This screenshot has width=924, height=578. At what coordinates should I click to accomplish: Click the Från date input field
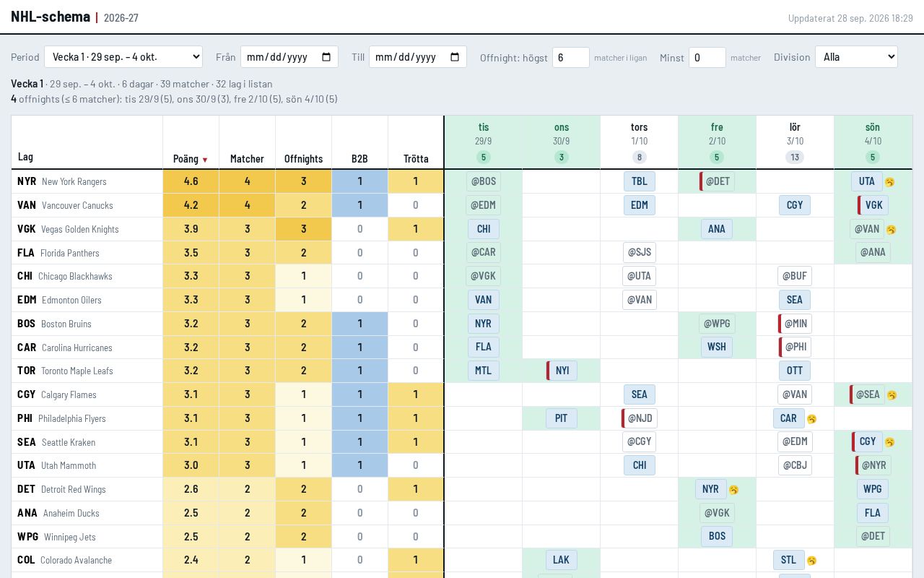[289, 57]
